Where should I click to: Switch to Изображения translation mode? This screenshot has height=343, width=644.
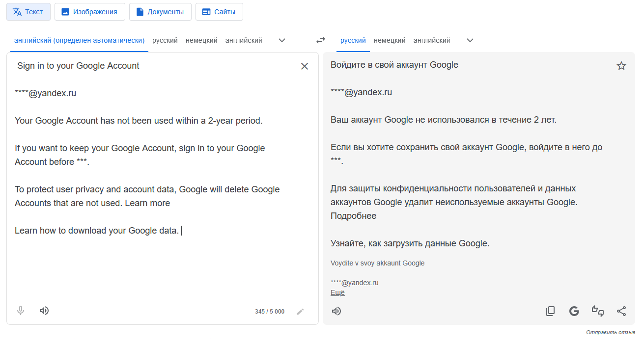[90, 12]
